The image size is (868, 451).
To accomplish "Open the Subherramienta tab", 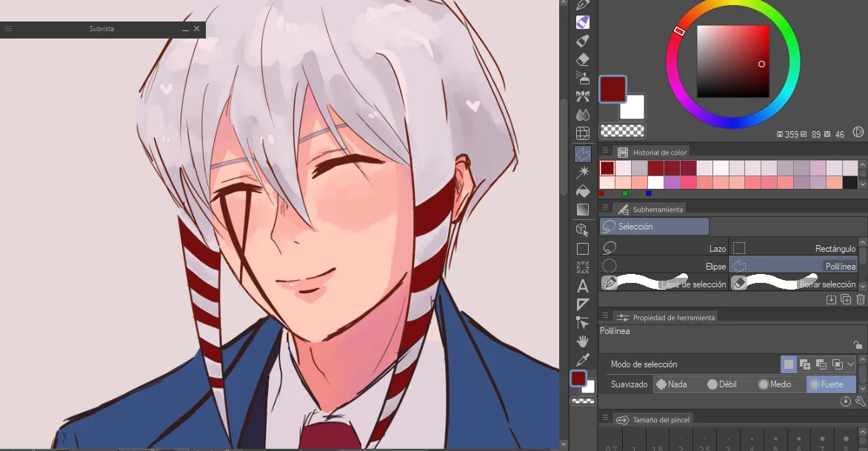I will click(650, 209).
